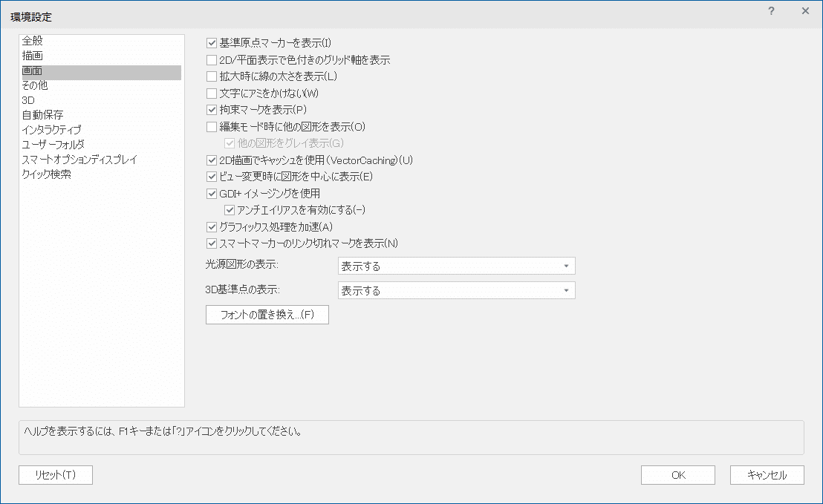The image size is (823, 504).
Task: Open the 3D settings category
Action: coord(101,100)
